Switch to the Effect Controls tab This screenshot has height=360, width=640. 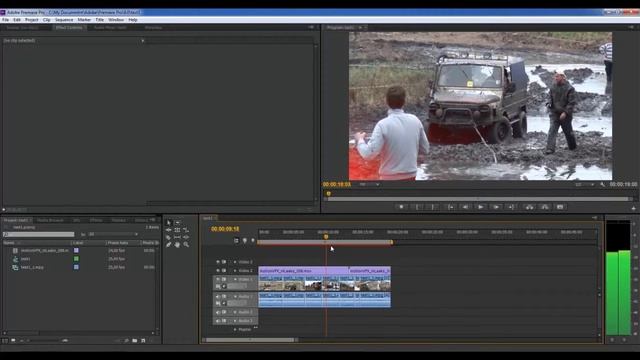pos(69,28)
